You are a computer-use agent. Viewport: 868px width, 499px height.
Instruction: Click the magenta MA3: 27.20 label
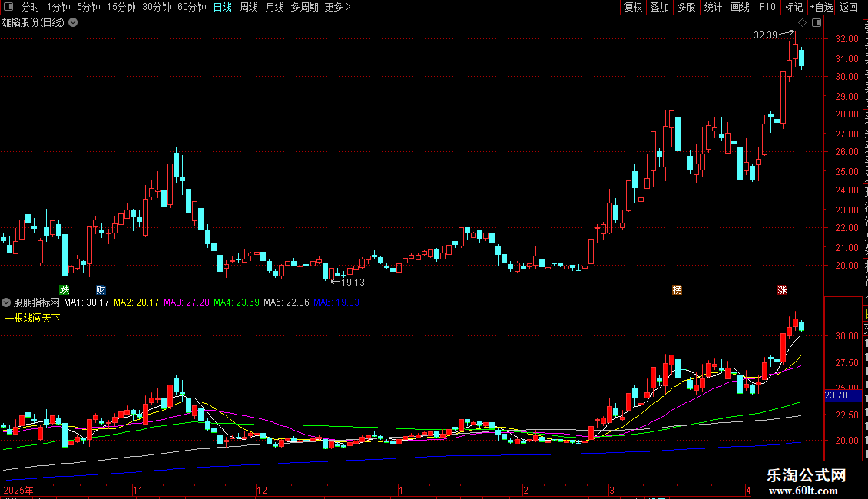tap(187, 302)
